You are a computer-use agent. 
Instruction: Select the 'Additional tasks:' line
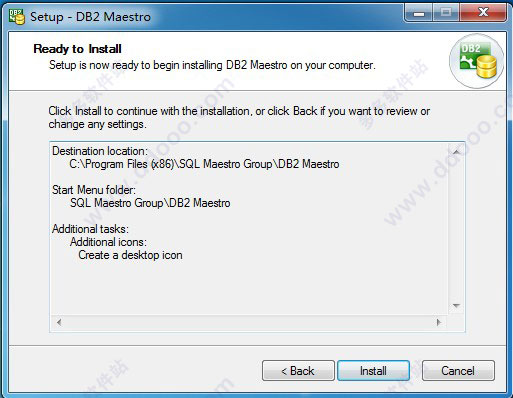coord(90,229)
